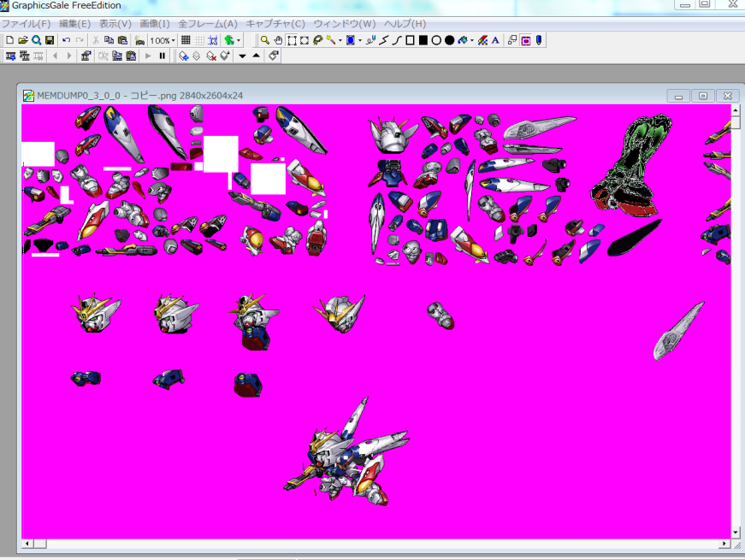This screenshot has height=560, width=745.
Task: Cut selection with scissors icon
Action: coord(96,40)
